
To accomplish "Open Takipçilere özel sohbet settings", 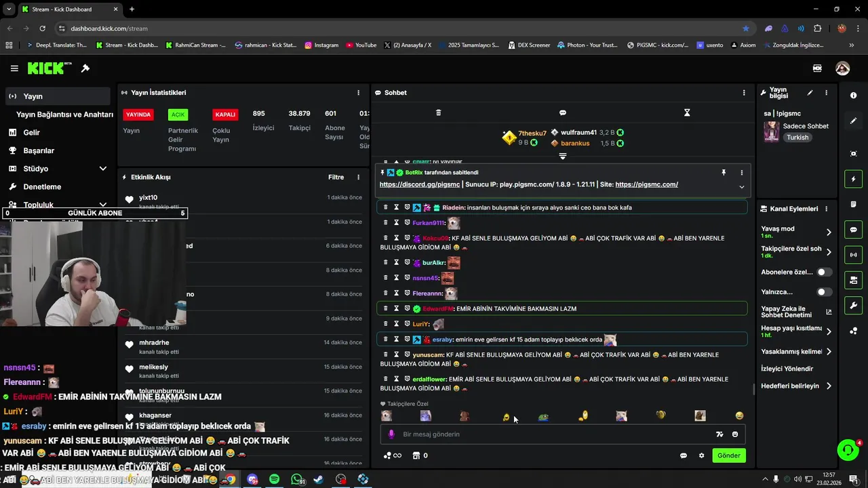I will (x=795, y=252).
